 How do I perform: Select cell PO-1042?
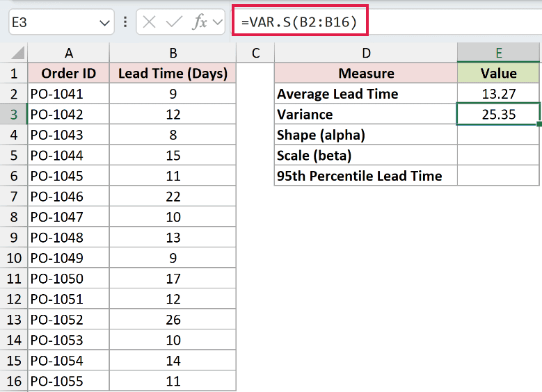coord(68,114)
